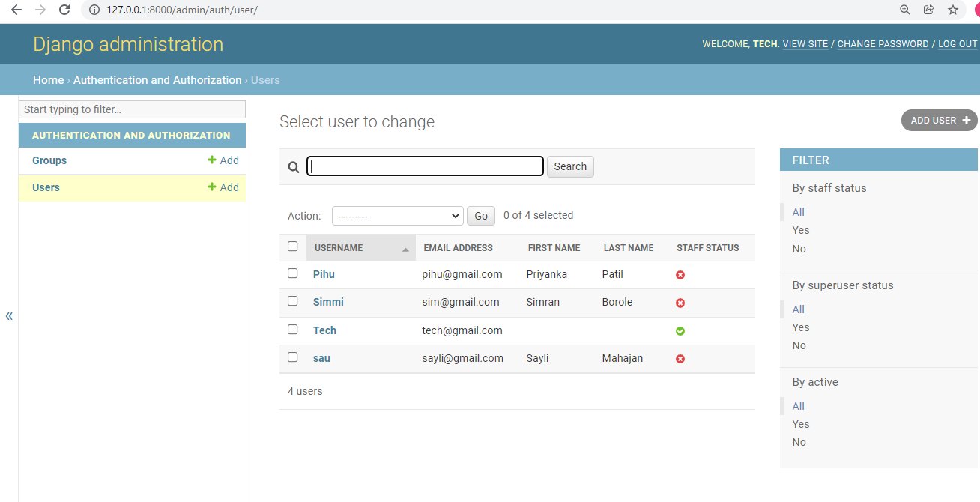This screenshot has width=980, height=502.
Task: Click the browser bookmark star icon
Action: pyautogui.click(x=952, y=10)
